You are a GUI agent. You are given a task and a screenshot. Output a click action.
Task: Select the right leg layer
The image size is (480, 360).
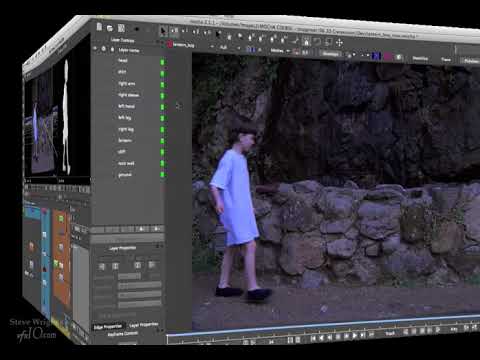click(126, 129)
